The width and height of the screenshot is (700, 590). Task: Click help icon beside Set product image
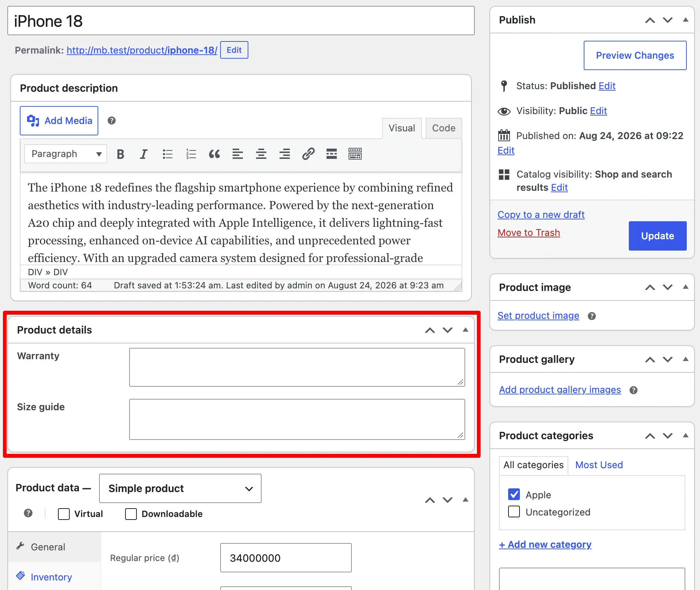592,316
